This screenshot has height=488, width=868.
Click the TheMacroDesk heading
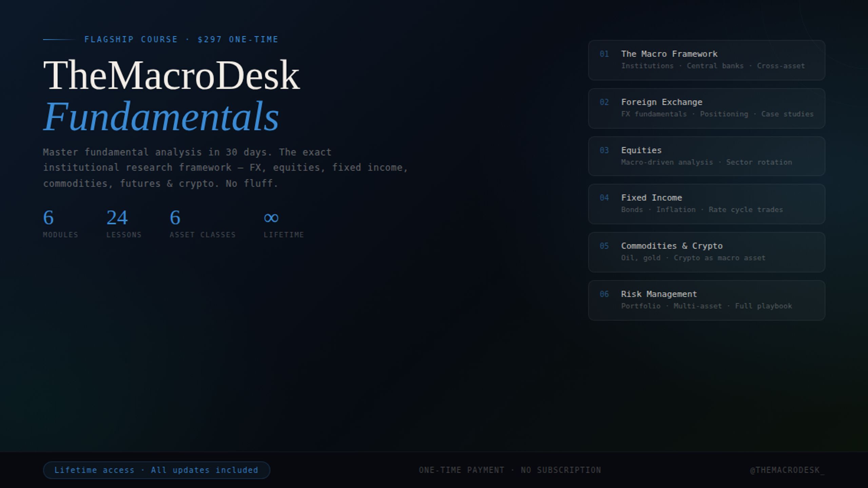point(172,75)
